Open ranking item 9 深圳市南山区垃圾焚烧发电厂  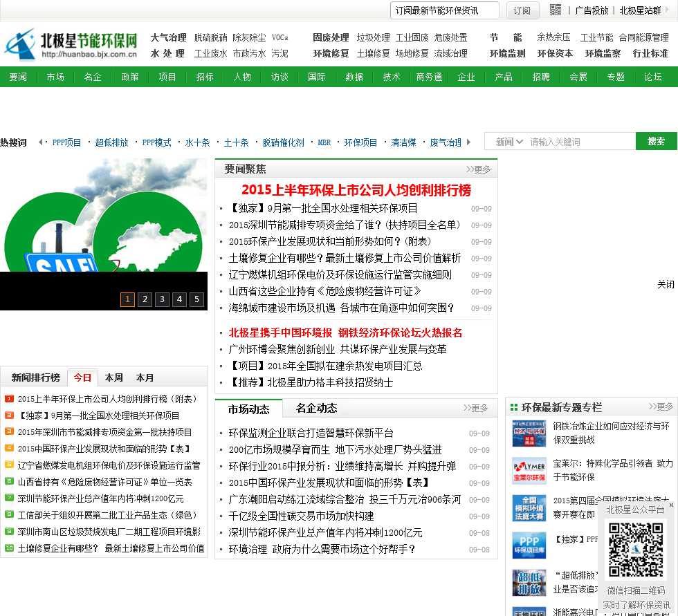point(109,532)
